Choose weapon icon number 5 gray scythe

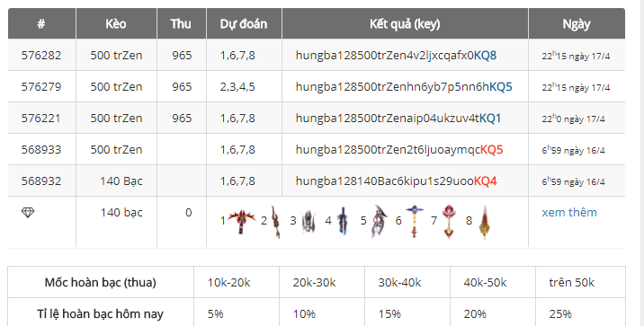pyautogui.click(x=379, y=222)
